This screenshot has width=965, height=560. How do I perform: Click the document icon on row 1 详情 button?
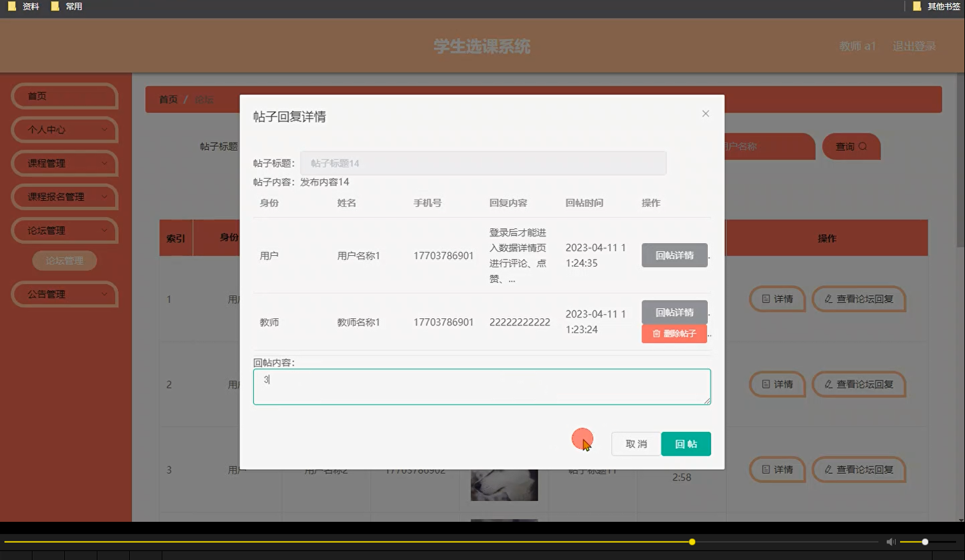(x=765, y=299)
